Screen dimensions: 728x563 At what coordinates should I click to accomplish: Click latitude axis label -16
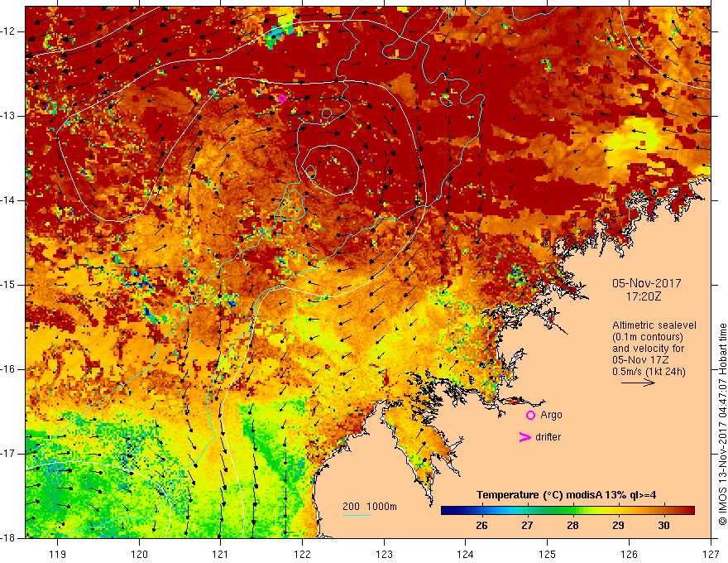pos(9,369)
